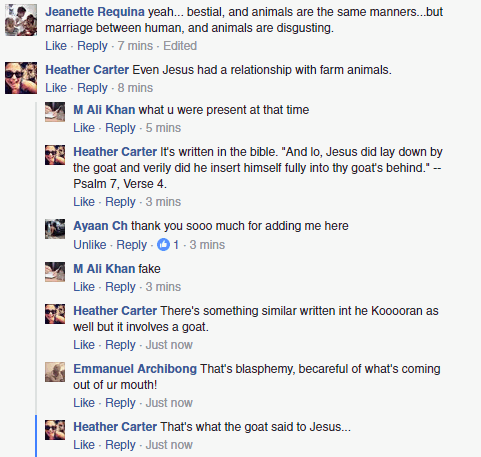Viewport: 481px width, 457px height.
Task: Open M Ali Khan's avatar beside 'fake'
Action: coord(55,272)
